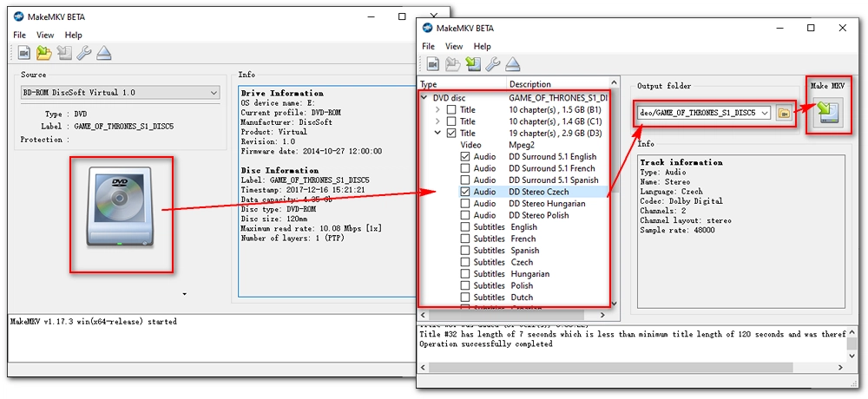Click right log vertical scrollbar
This screenshot has width=868, height=399.
(x=852, y=343)
